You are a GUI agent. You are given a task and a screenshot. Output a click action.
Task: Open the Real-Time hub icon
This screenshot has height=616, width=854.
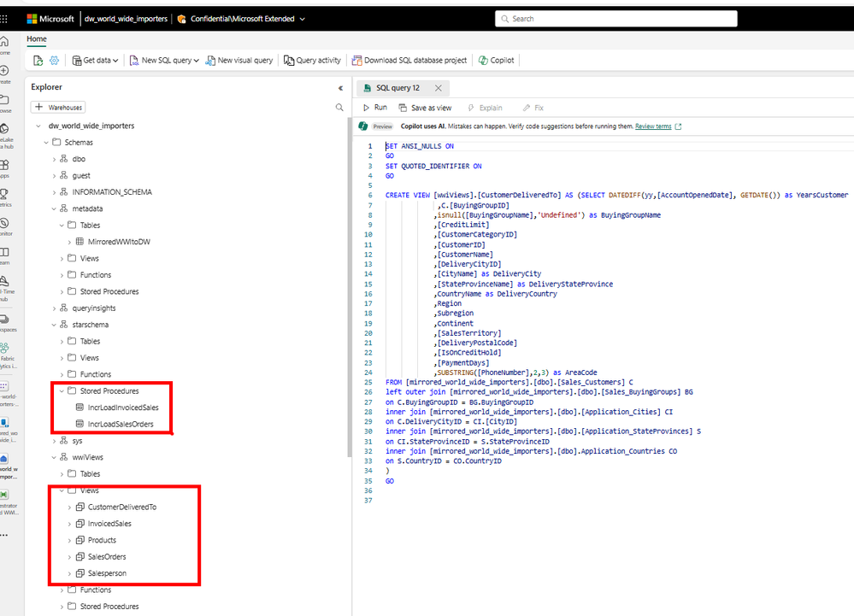pos(4,281)
